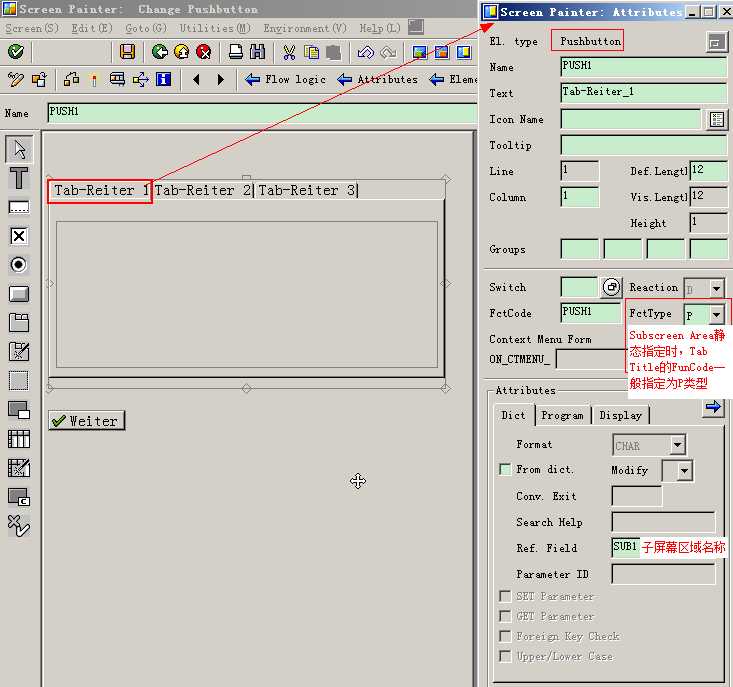The image size is (733, 687).
Task: Click the red Cancel icon in toolbar
Action: click(204, 51)
